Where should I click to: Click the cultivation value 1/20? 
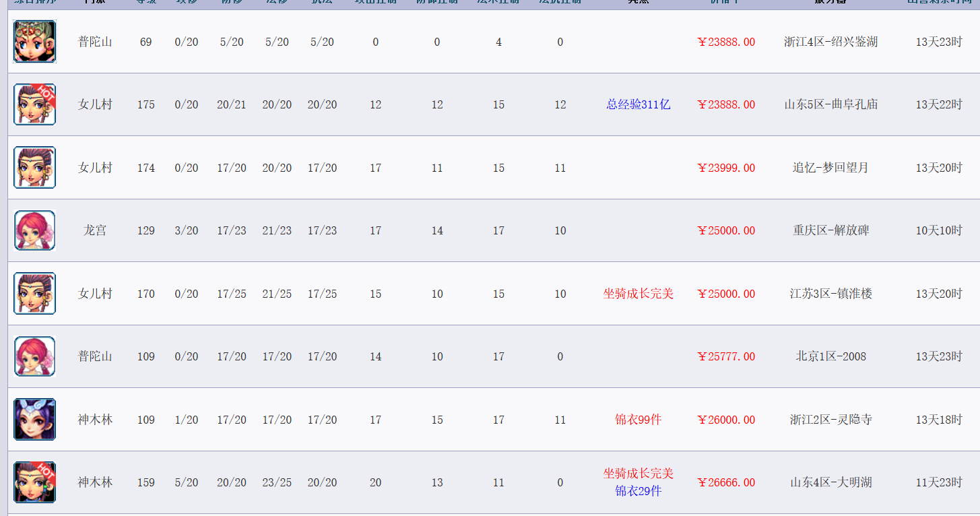(x=187, y=420)
